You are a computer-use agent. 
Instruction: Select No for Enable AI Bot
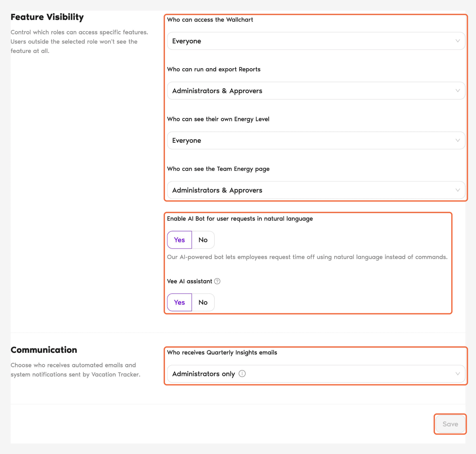pyautogui.click(x=203, y=240)
